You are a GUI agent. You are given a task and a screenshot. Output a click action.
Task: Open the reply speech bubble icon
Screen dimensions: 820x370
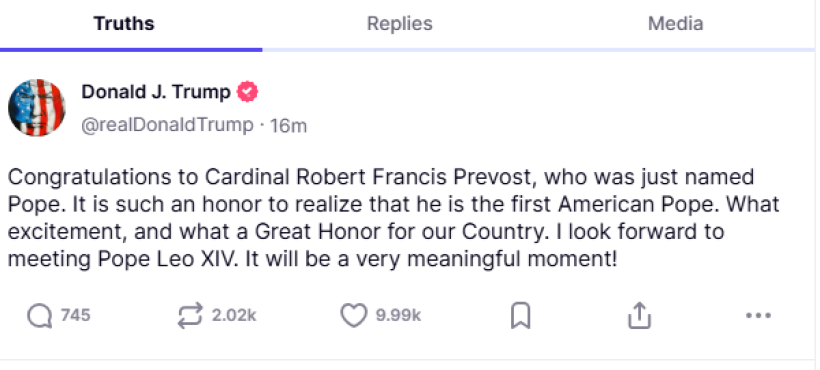coord(39,316)
